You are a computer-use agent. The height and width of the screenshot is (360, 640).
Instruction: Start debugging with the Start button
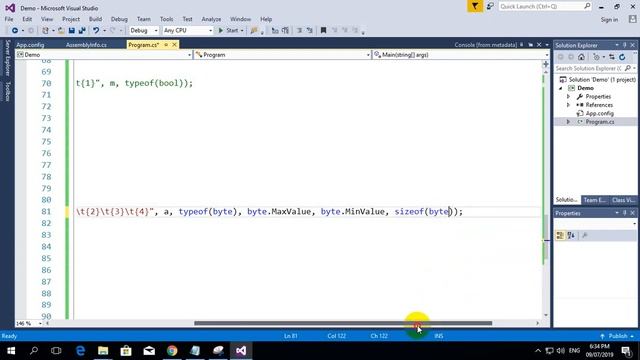pos(228,31)
